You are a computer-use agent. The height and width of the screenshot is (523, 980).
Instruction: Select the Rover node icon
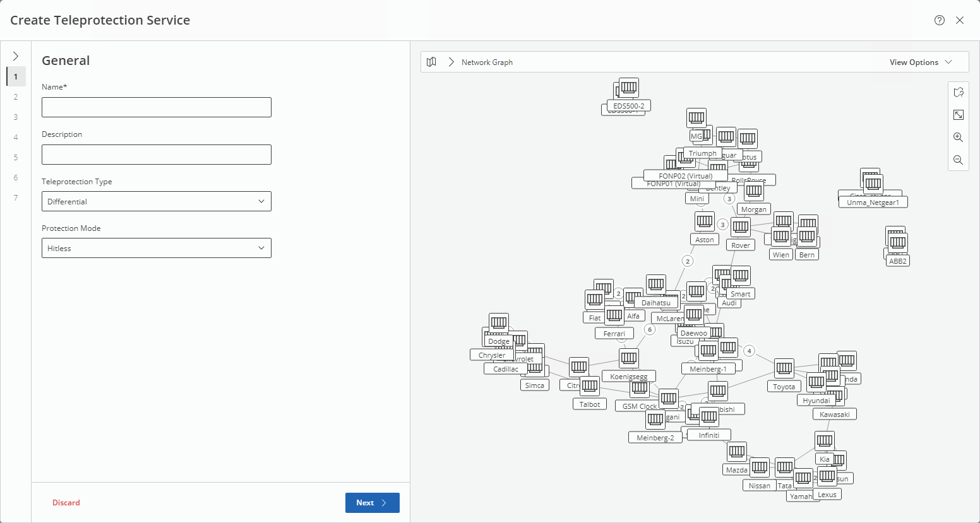741,227
